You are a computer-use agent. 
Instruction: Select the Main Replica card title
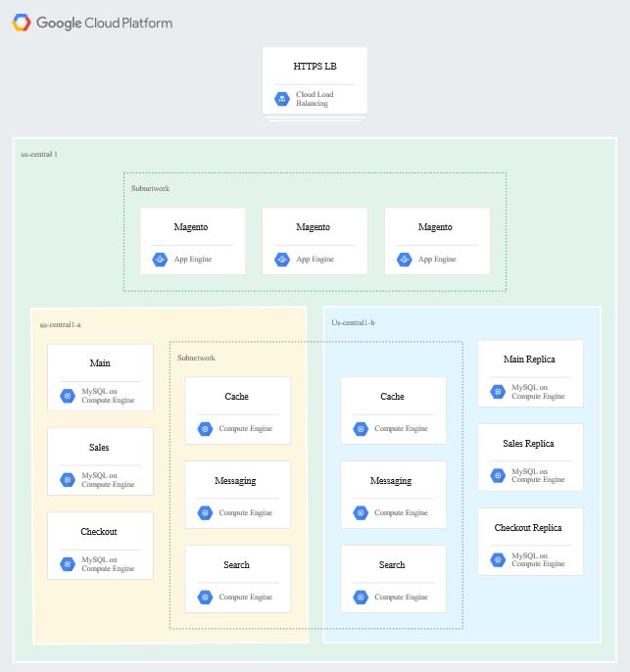coord(529,360)
